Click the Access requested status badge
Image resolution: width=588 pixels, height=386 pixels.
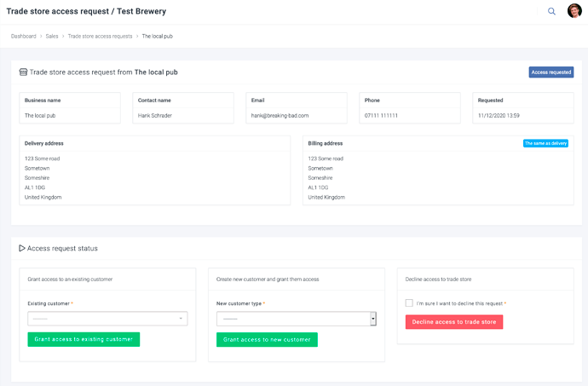click(551, 72)
